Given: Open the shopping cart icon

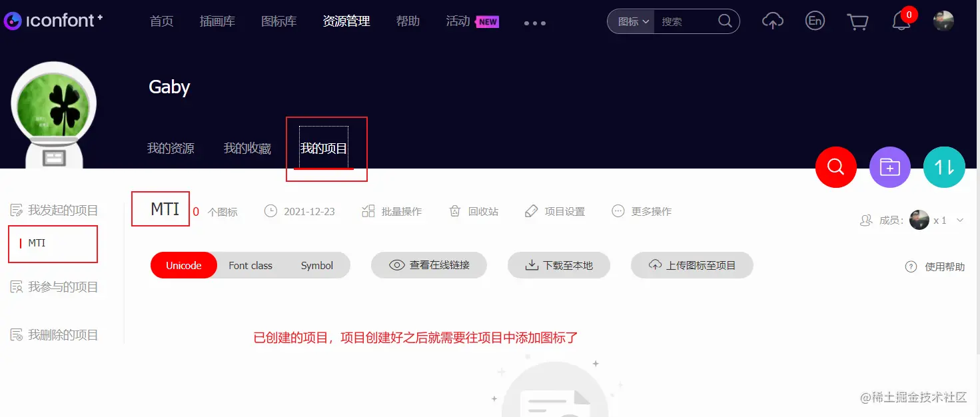Looking at the screenshot, I should tap(857, 22).
